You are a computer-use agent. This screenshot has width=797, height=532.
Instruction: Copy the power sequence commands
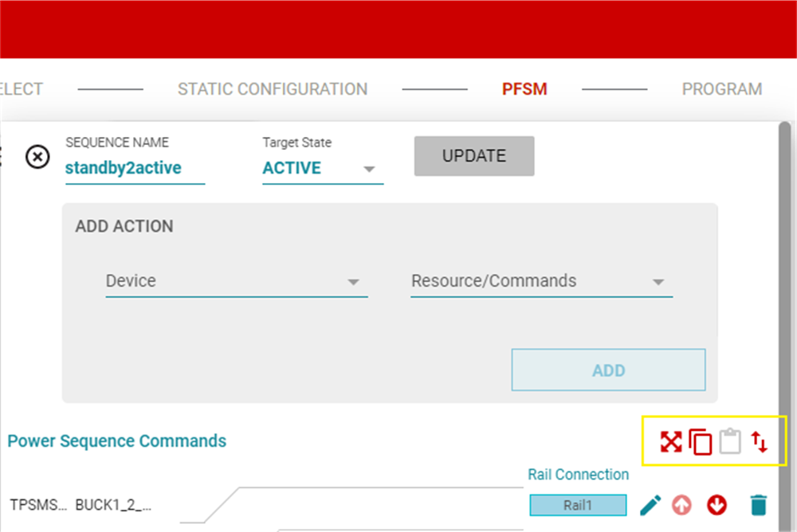click(700, 441)
